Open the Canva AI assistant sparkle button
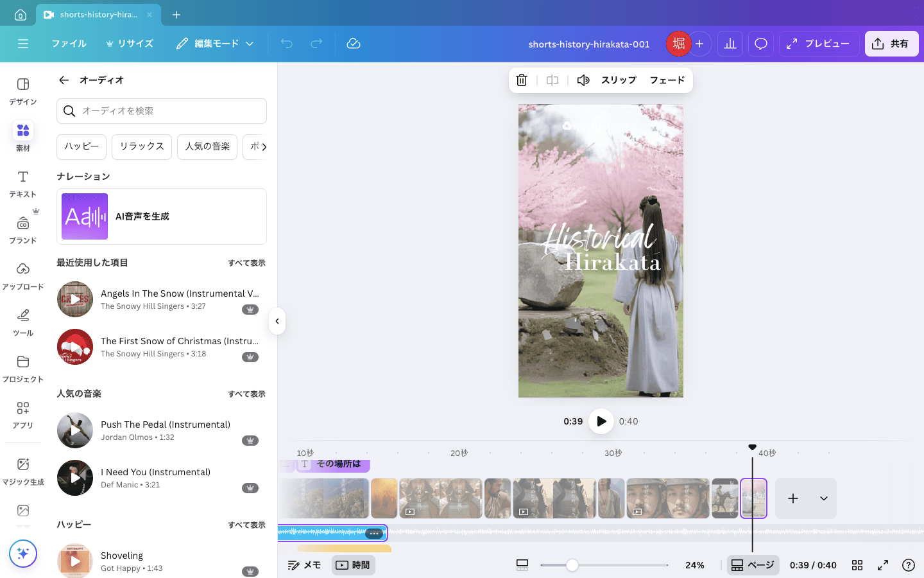This screenshot has height=578, width=924. coord(23,553)
